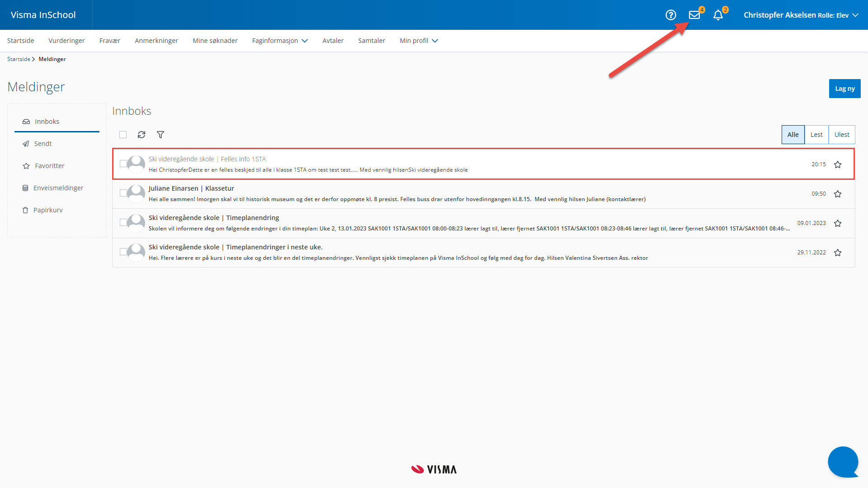Select the Timeplanendring message checkbox
This screenshot has width=868, height=488.
(x=123, y=222)
